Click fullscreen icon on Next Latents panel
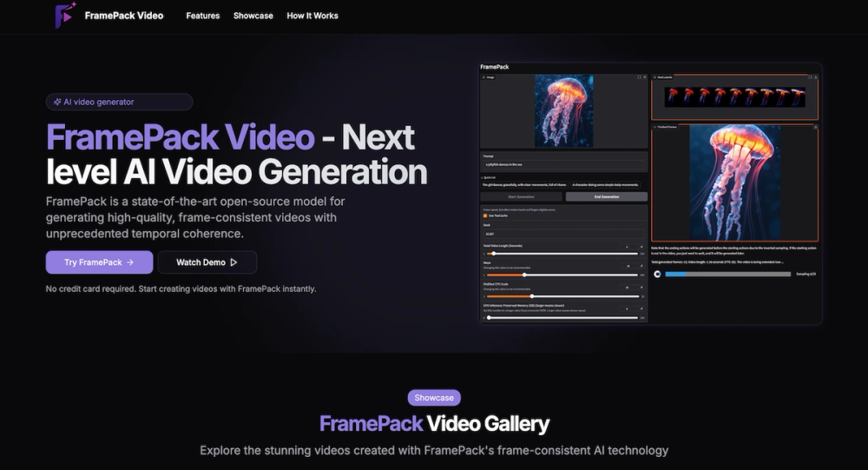868x470 pixels. 810,77
